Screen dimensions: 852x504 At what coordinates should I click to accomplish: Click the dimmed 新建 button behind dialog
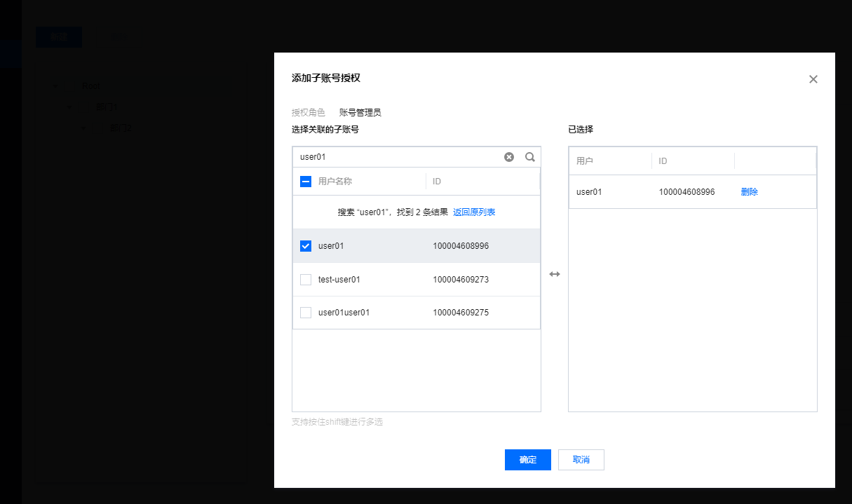(59, 37)
